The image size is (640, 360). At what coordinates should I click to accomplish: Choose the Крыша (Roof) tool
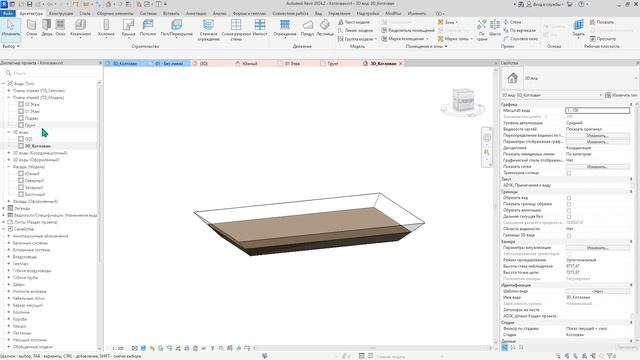pyautogui.click(x=128, y=28)
